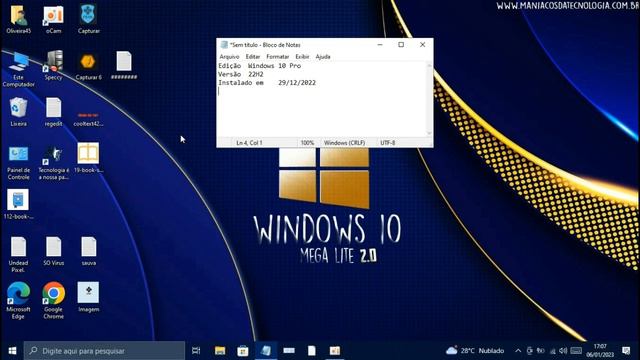Screen dimensions: 640x360
Task: Select the regedit file icon
Action: tap(53, 112)
